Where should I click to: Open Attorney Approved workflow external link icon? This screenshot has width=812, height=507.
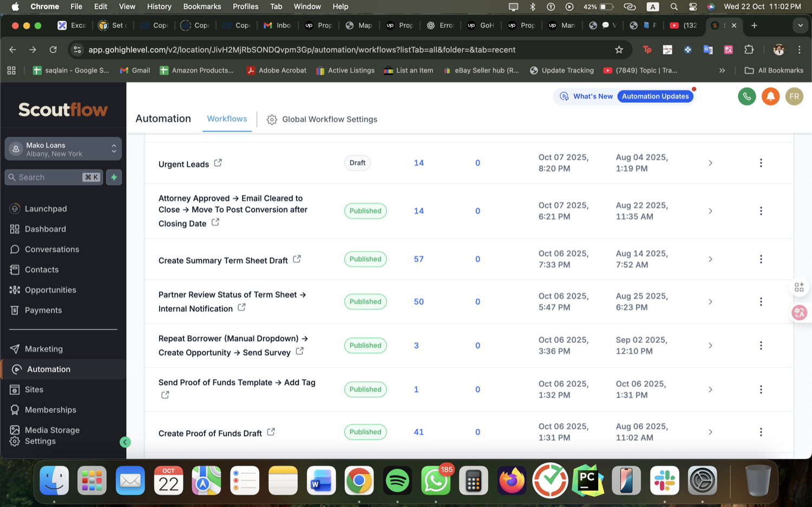click(x=215, y=222)
